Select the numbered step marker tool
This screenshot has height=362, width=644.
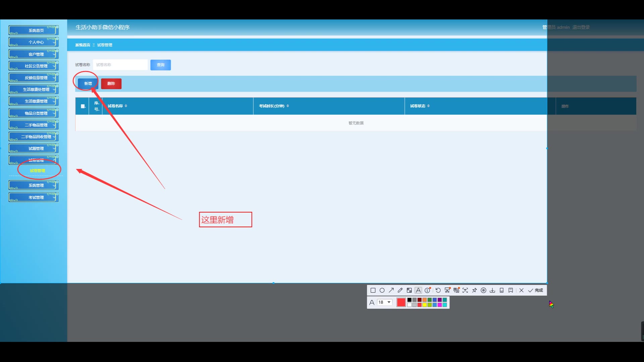coord(428,290)
